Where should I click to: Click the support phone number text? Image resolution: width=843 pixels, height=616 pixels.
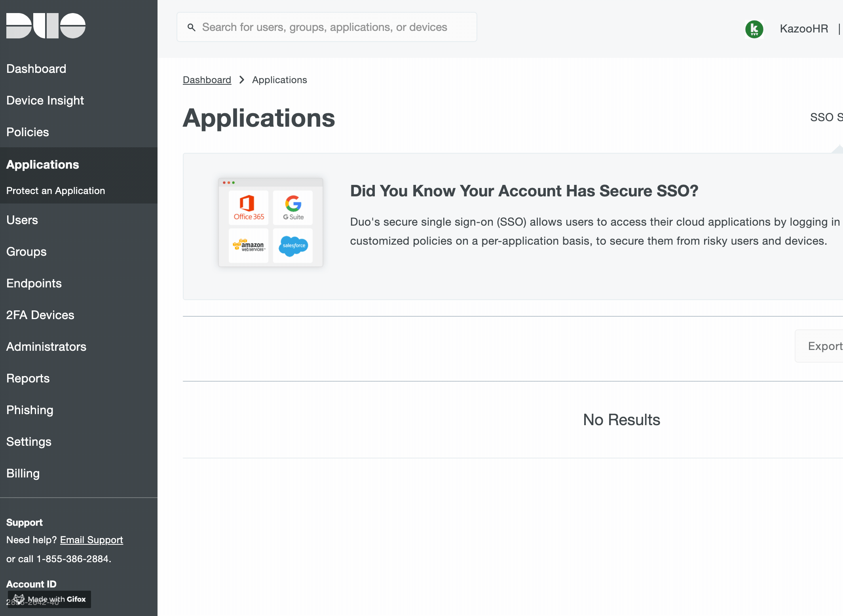coord(73,559)
